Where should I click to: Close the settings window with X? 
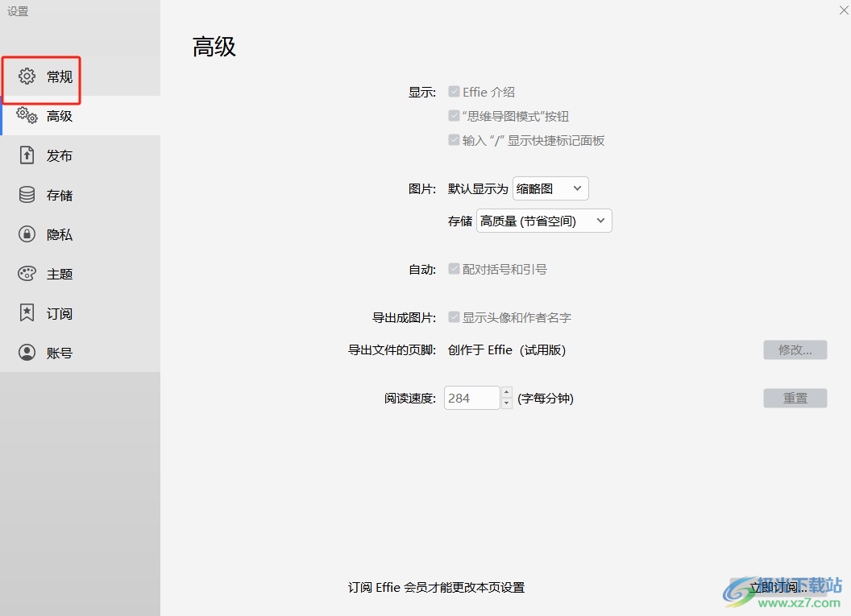(844, 10)
